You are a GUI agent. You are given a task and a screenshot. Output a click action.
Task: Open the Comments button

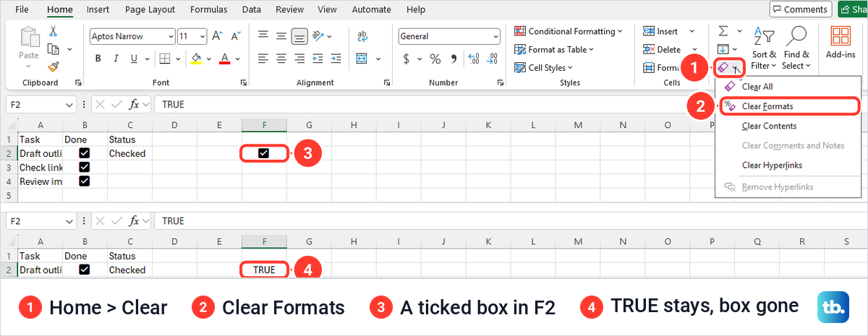799,9
